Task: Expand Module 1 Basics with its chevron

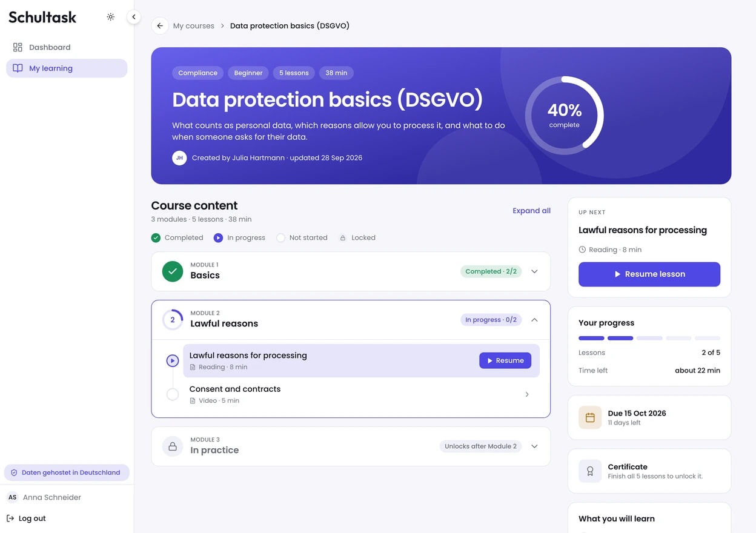Action: (x=534, y=271)
